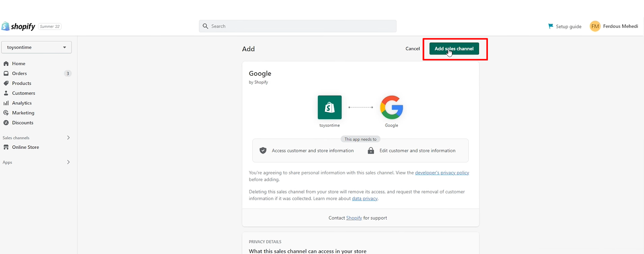
Task: Click the green Shopify bag app icon
Action: pyautogui.click(x=330, y=107)
